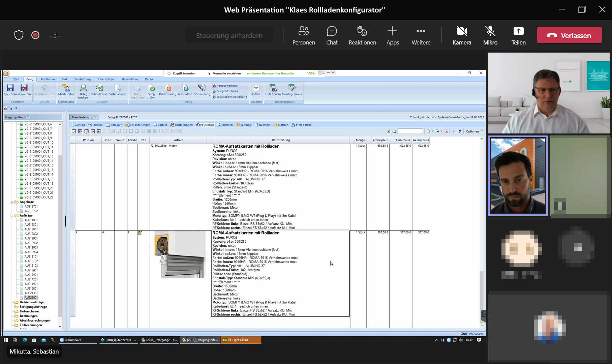Open Apps in the meeting toolbar
Screen dimensions: 612x364
click(x=392, y=35)
